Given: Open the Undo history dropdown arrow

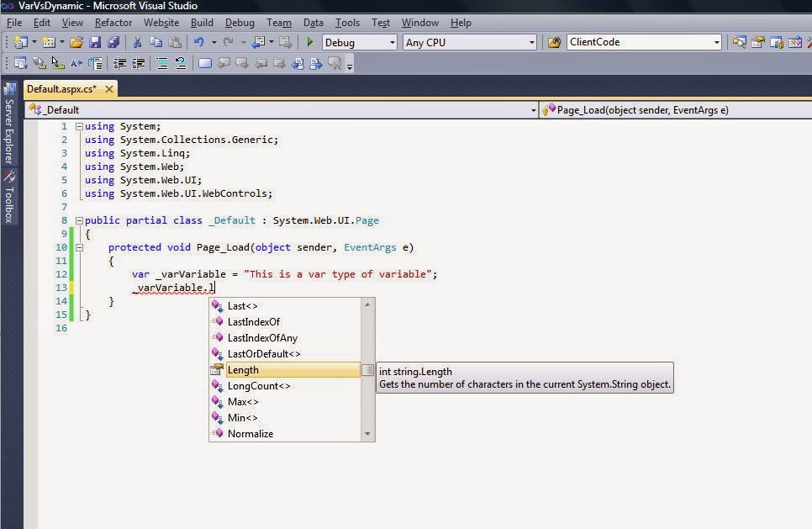Looking at the screenshot, I should click(x=214, y=43).
